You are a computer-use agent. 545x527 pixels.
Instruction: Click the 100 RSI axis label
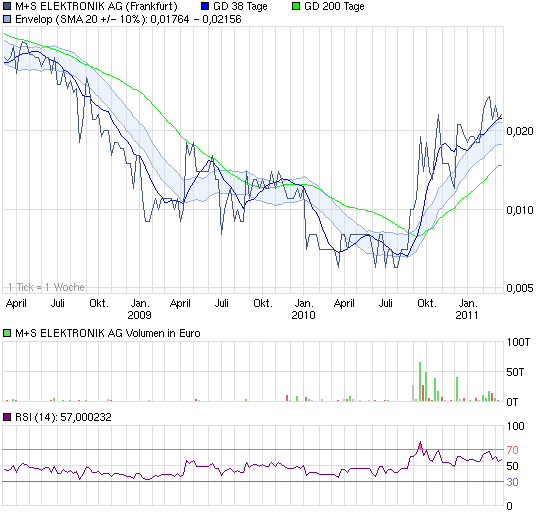515,426
